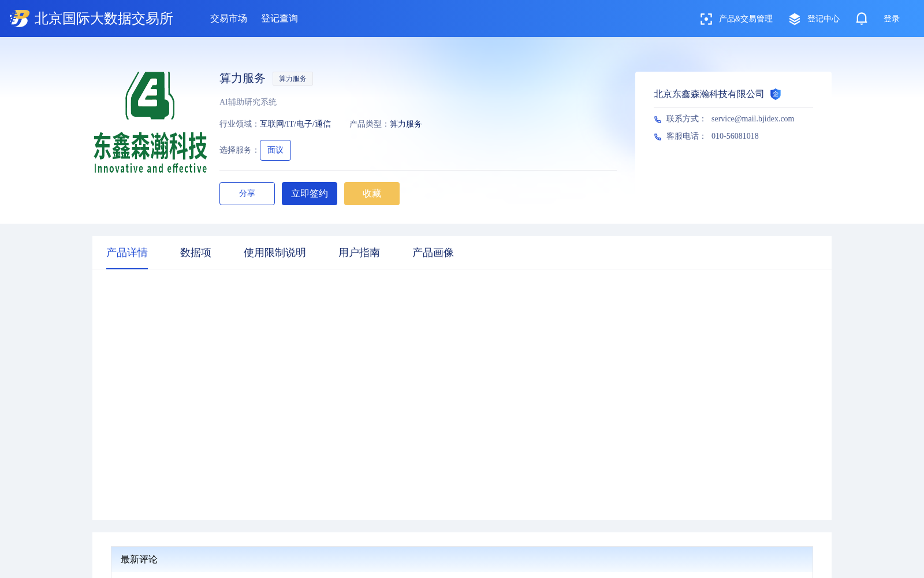Click the 东鑫森瀚科技 product logo image

point(150,123)
